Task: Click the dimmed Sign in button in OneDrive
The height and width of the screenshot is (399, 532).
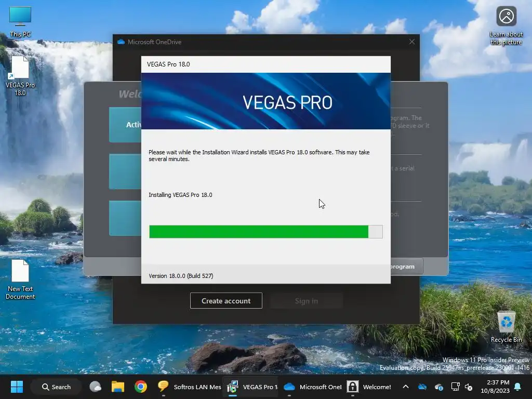Action: [307, 301]
